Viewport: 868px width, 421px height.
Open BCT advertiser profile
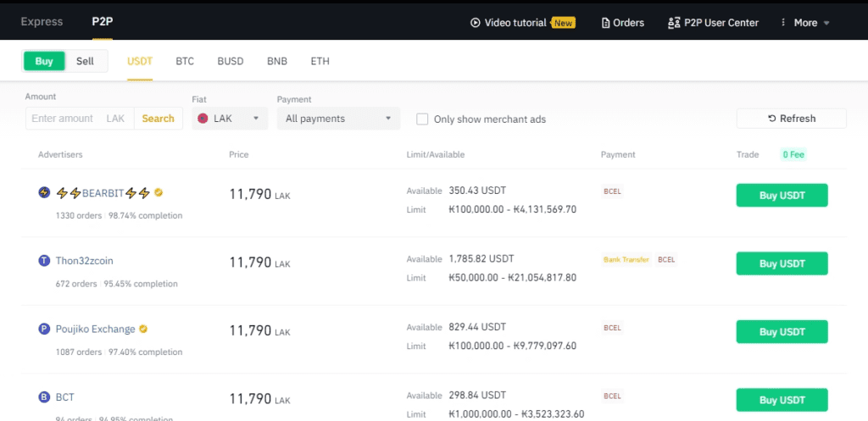(x=64, y=397)
